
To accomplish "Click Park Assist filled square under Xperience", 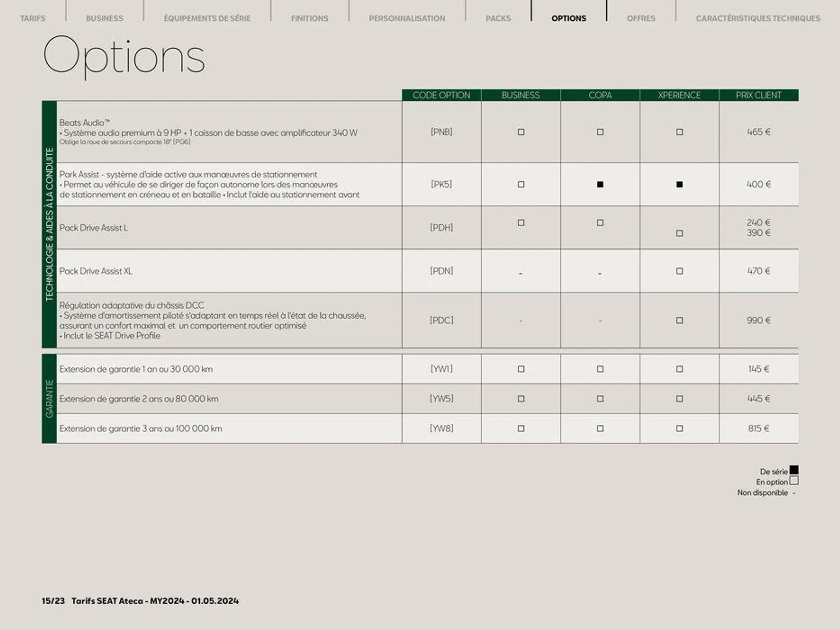I will 679,184.
